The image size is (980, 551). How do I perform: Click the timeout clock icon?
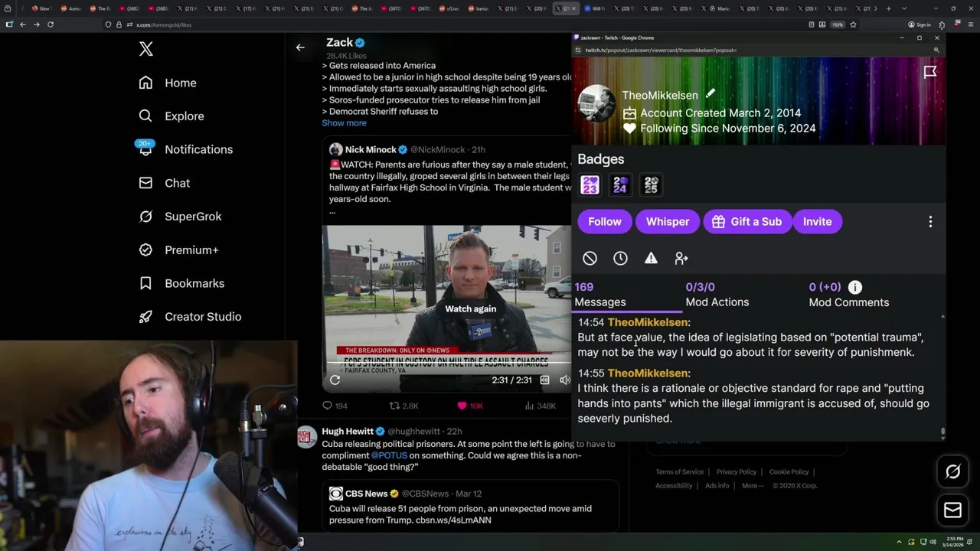tap(620, 259)
